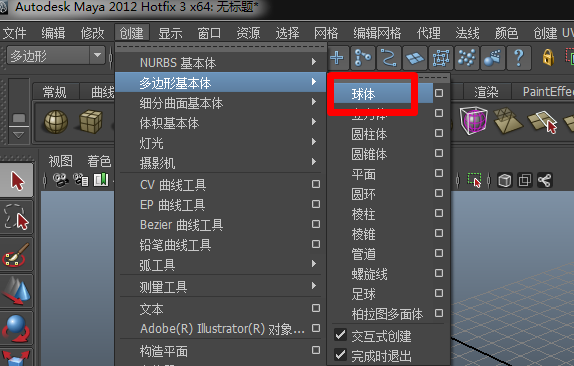574x366 pixels.
Task: Open the 编辑 menu
Action: 53,33
